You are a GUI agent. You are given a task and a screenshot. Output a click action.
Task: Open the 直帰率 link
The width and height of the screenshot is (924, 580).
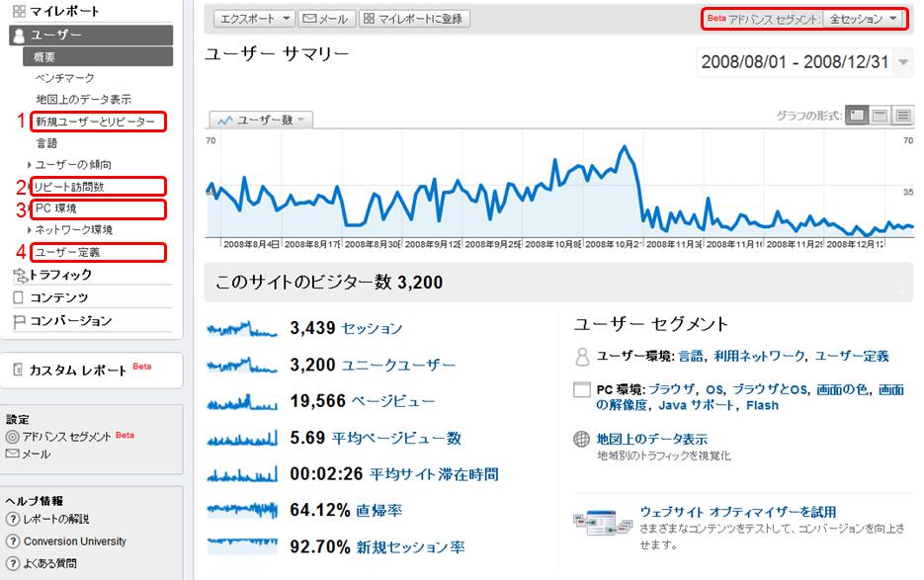(x=378, y=511)
